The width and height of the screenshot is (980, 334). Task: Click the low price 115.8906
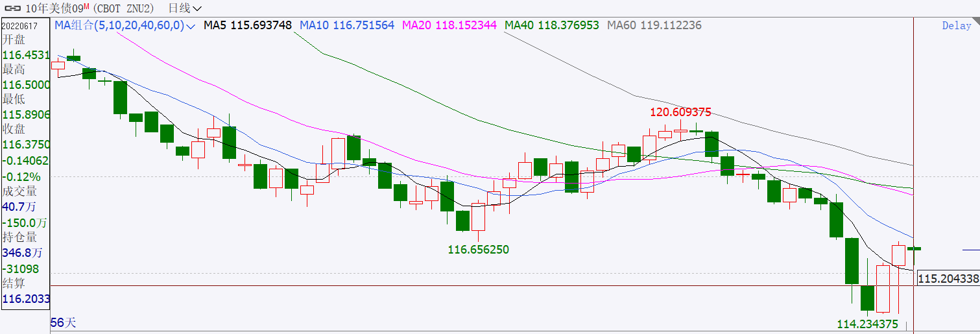[26, 115]
